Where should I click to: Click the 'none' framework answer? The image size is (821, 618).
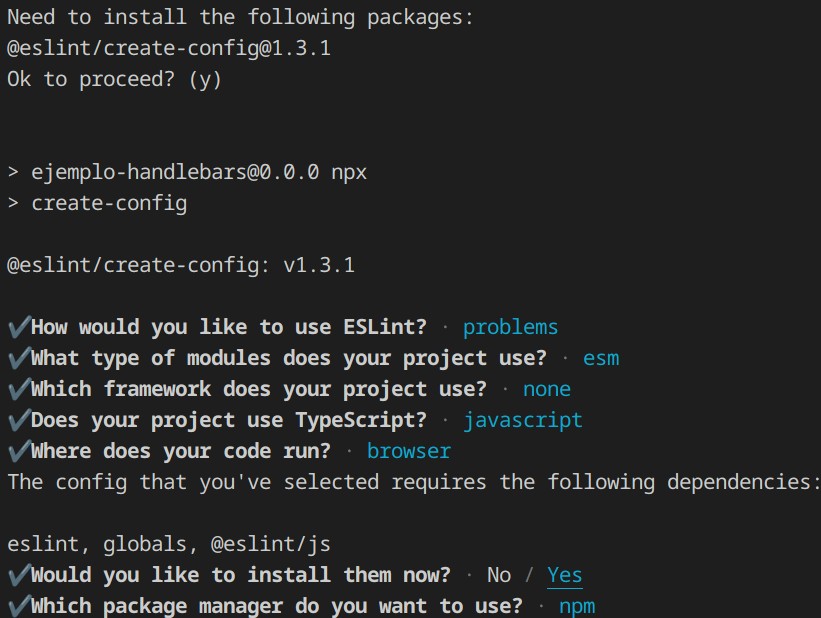[547, 389]
